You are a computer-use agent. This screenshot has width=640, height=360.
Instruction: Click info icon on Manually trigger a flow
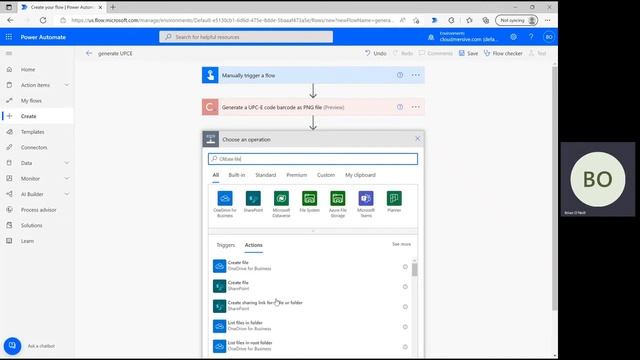(400, 75)
